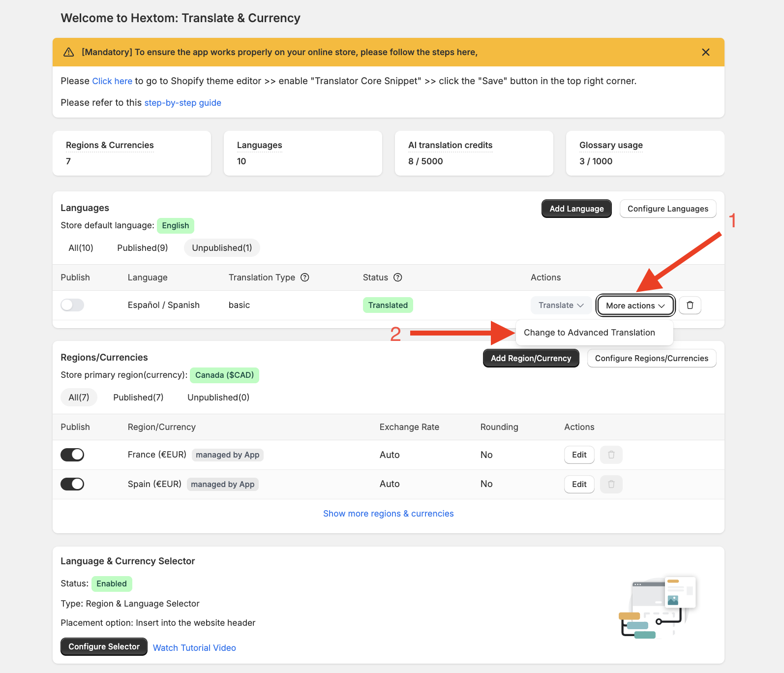Open Translation Type help icon

coord(305,277)
